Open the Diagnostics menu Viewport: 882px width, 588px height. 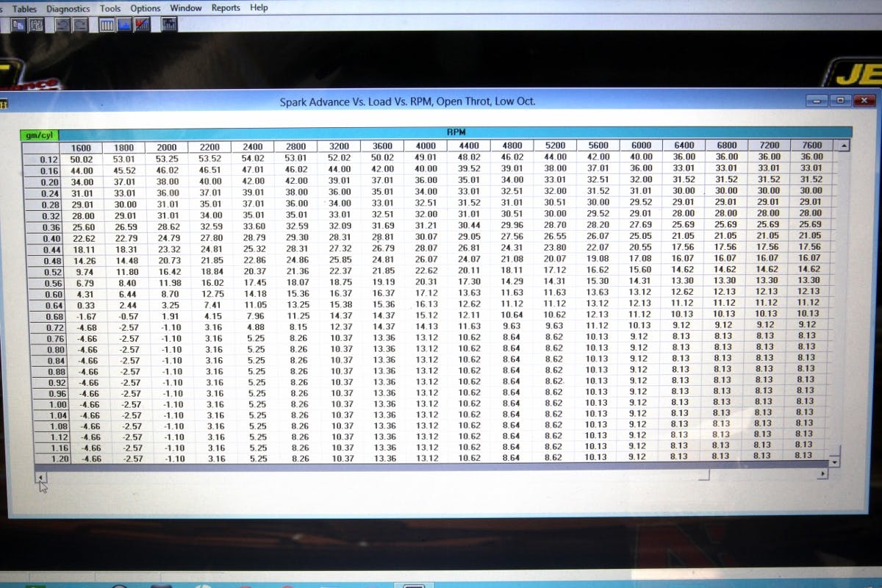click(x=68, y=8)
